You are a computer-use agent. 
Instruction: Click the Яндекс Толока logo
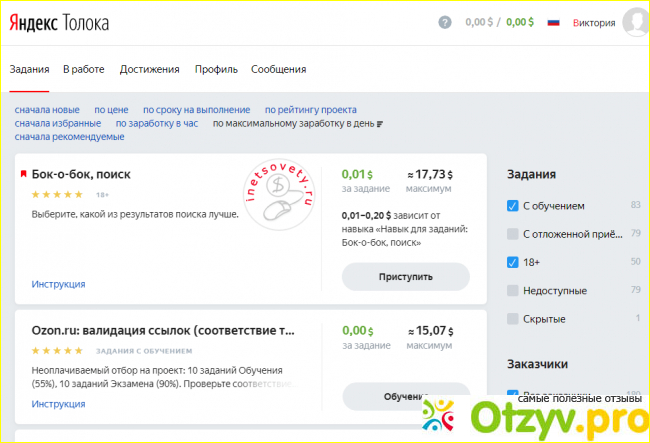(x=59, y=22)
